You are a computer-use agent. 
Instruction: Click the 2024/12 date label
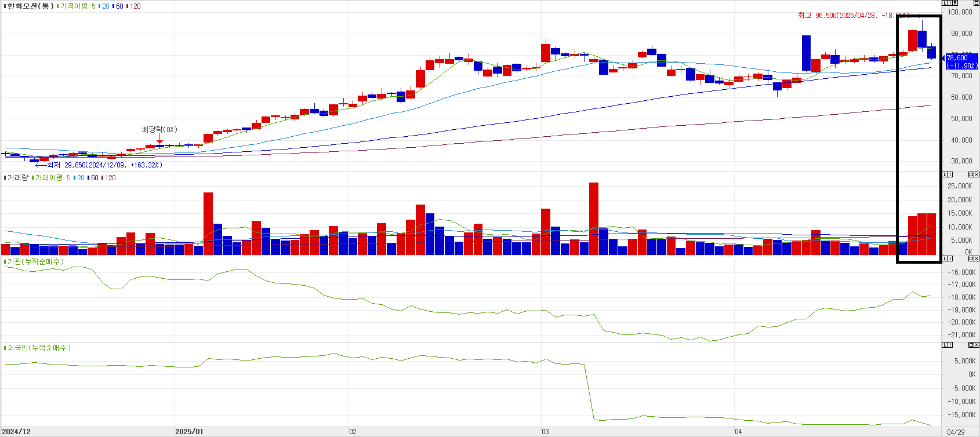click(16, 431)
